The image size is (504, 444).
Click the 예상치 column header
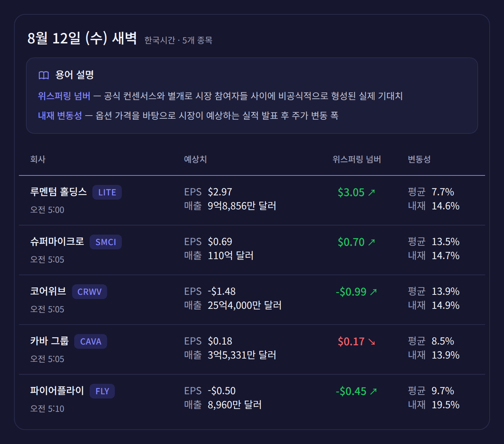[x=195, y=159]
